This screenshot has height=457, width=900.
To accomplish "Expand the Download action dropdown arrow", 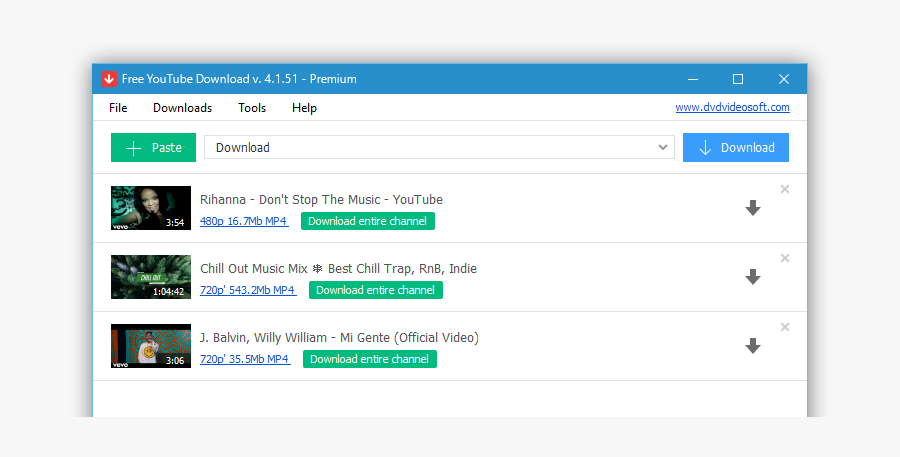I will click(662, 148).
